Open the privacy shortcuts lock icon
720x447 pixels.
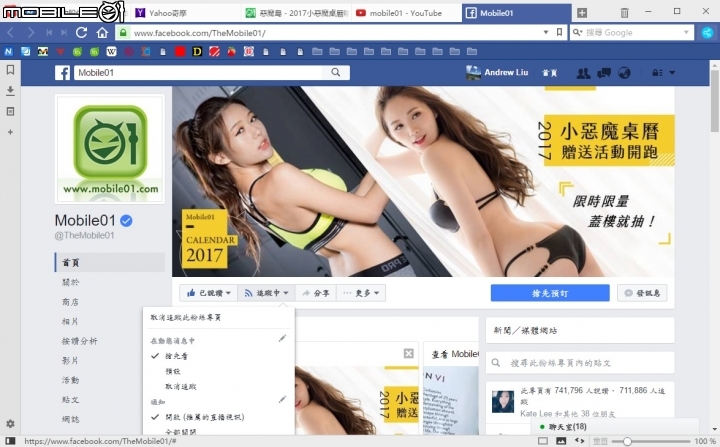pyautogui.click(x=657, y=73)
